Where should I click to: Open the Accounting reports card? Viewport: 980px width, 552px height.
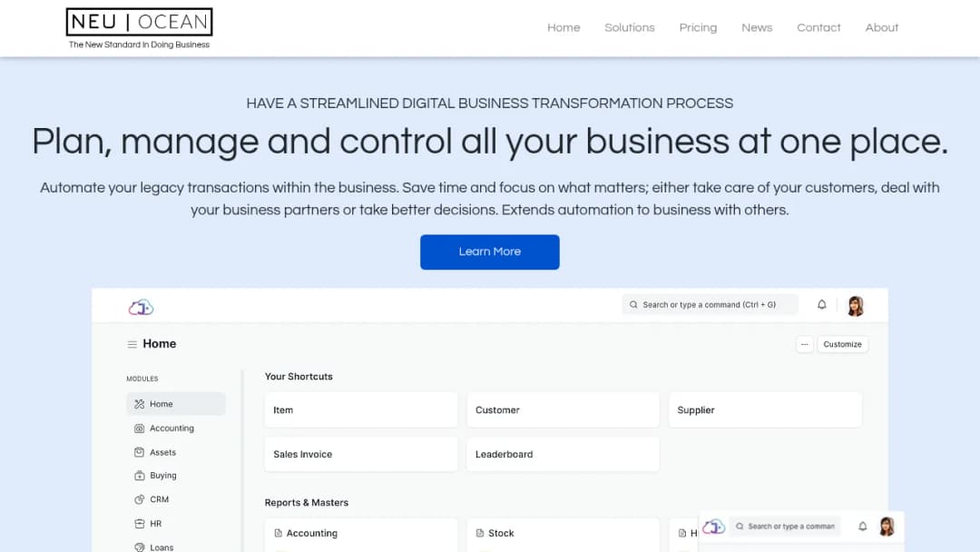coord(360,535)
